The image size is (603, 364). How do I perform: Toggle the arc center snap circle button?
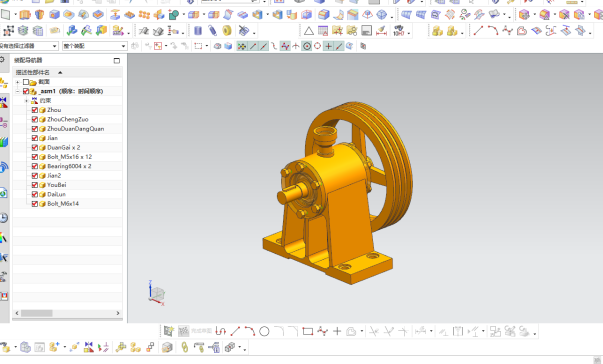(307, 46)
